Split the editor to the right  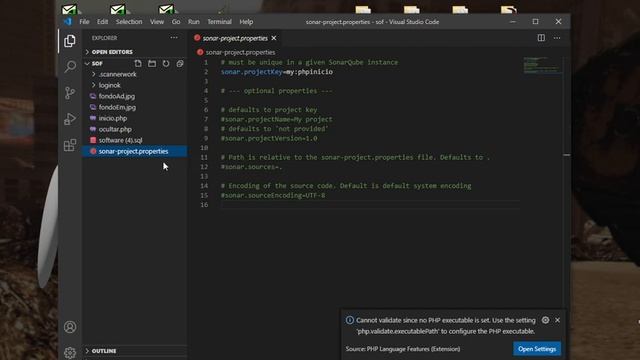click(x=541, y=38)
